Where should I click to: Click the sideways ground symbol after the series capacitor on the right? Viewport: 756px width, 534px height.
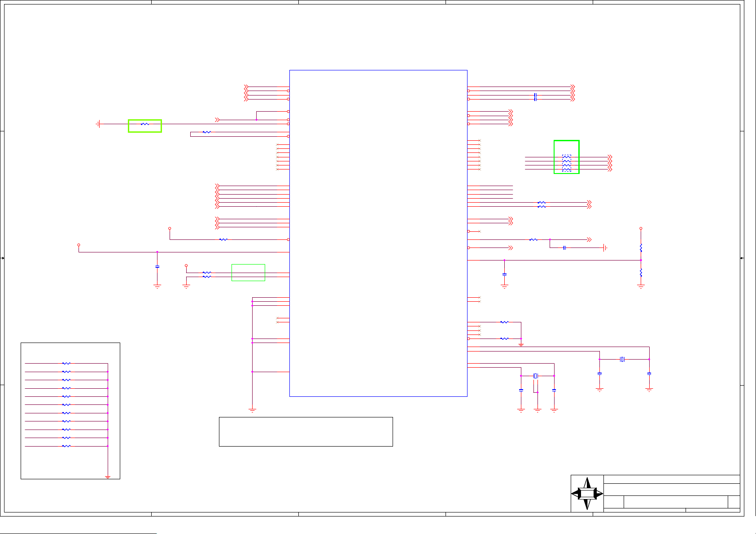[x=604, y=247]
